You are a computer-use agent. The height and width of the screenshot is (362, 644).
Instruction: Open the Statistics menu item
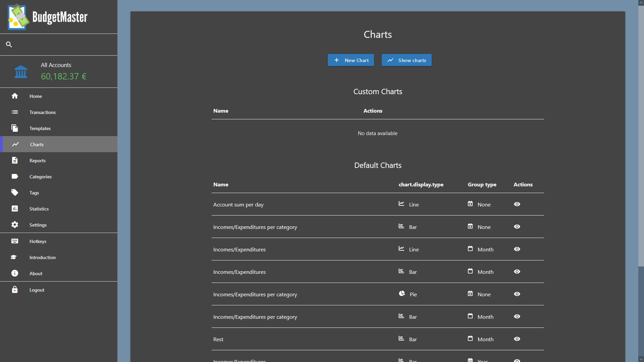click(59, 208)
